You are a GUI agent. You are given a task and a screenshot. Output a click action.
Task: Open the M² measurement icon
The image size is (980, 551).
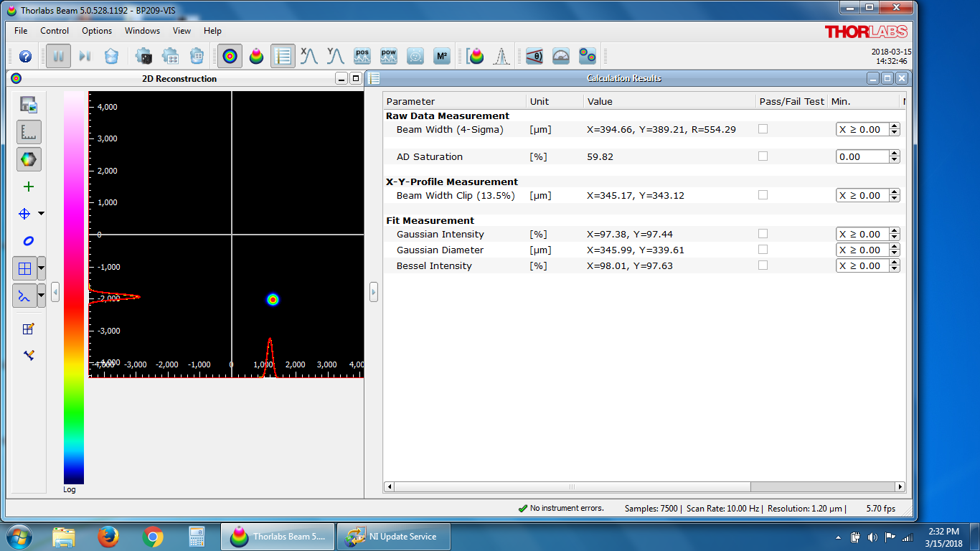coord(442,56)
